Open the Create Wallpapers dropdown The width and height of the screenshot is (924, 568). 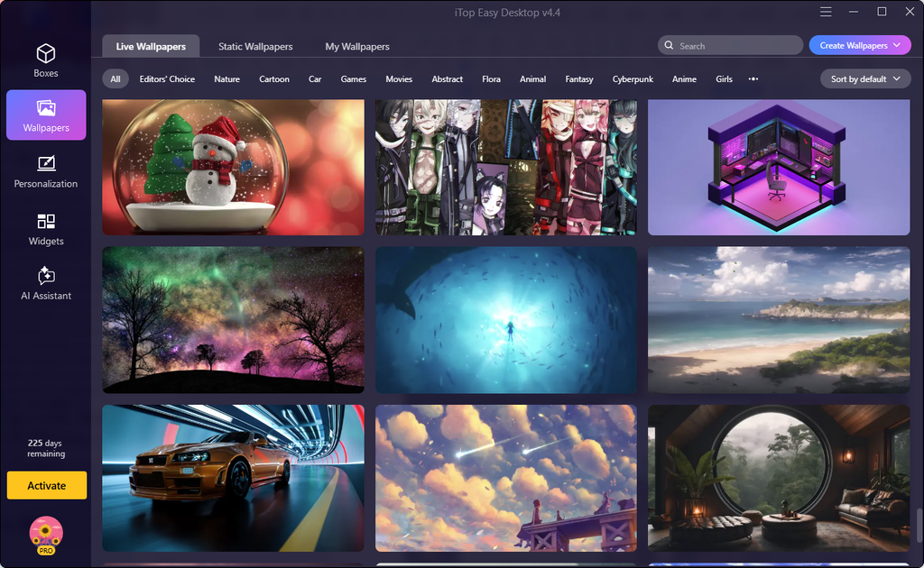pyautogui.click(x=860, y=45)
